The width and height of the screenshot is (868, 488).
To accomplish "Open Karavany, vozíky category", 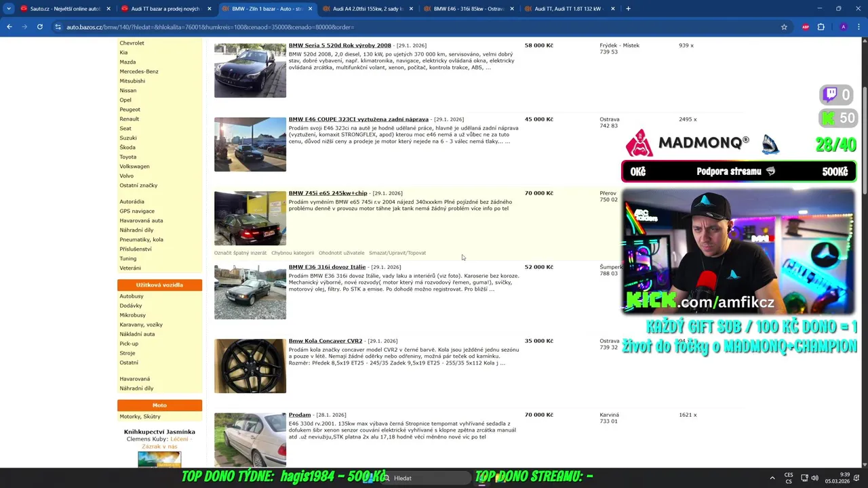I will (x=141, y=325).
